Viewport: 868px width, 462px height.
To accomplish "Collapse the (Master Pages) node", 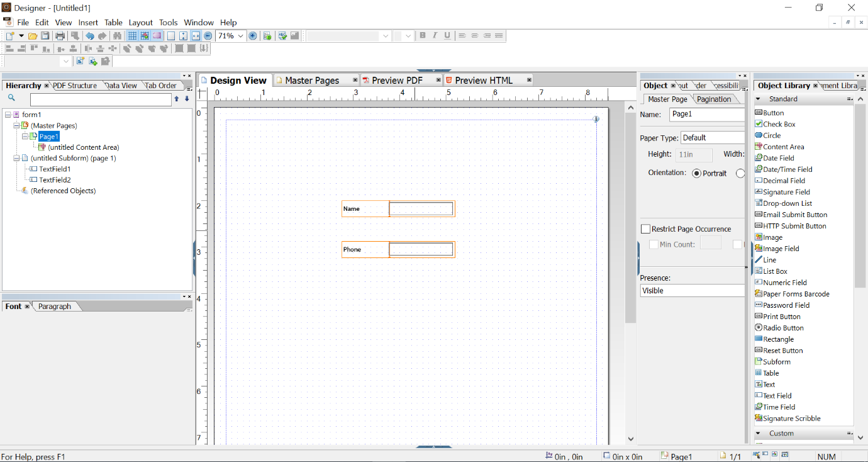I will click(16, 126).
